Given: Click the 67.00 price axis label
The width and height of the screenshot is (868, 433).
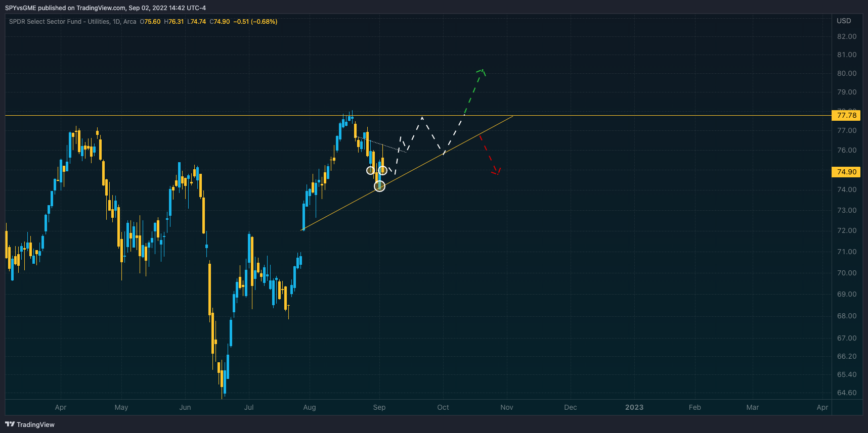Looking at the screenshot, I should (x=847, y=338).
